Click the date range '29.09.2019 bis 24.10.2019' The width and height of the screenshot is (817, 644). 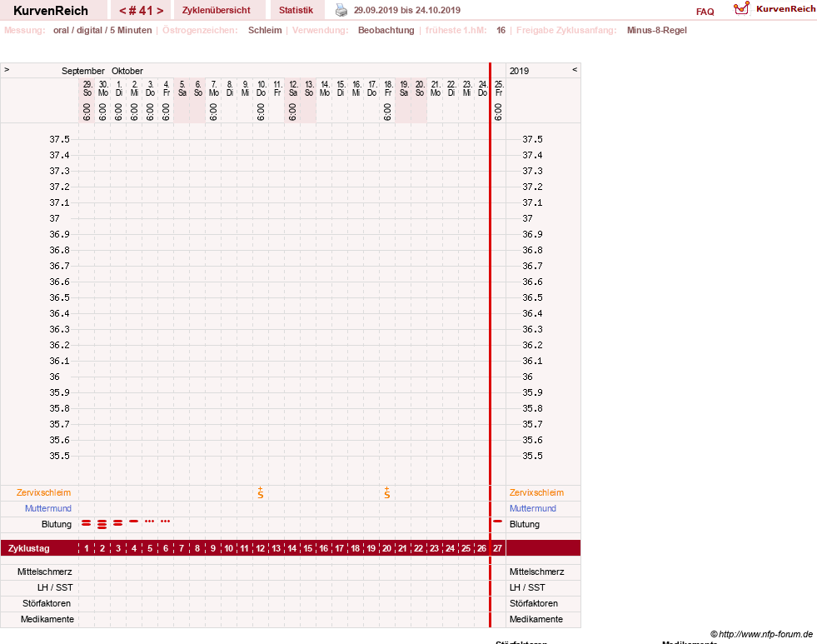(407, 10)
